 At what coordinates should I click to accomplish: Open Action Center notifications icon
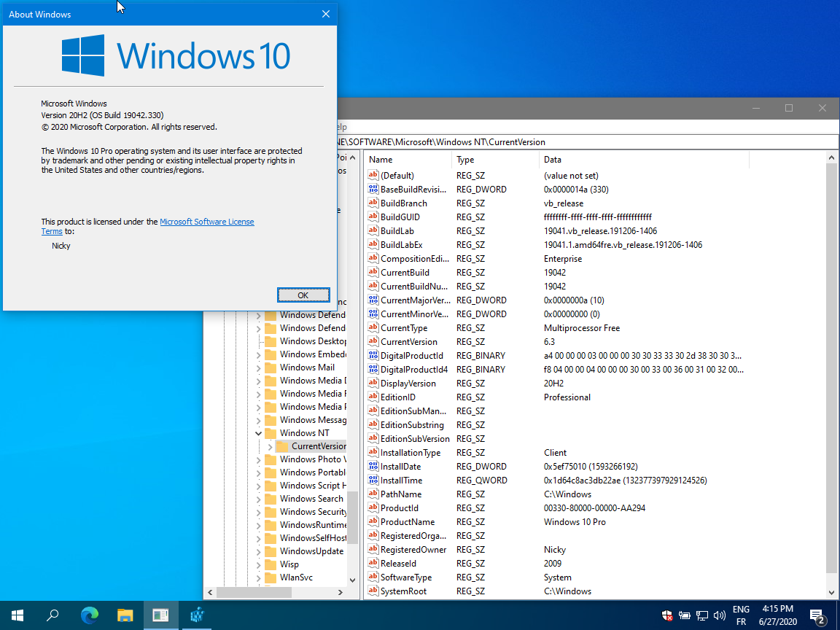click(817, 615)
